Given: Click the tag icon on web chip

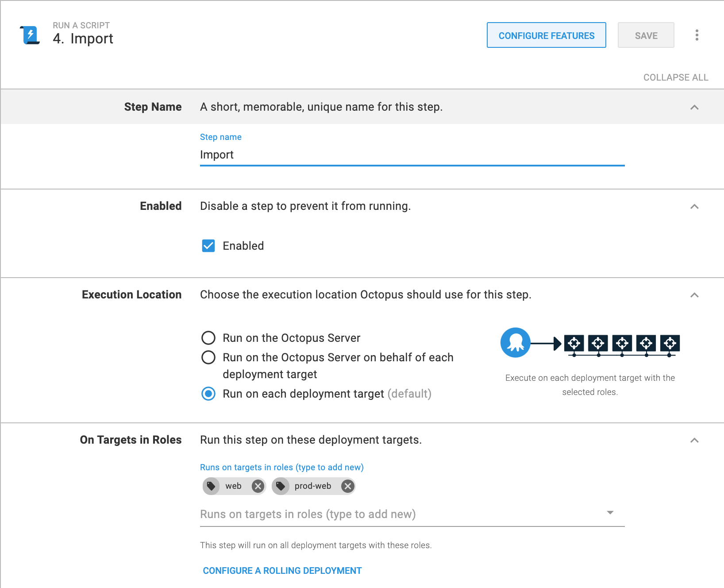Looking at the screenshot, I should 211,486.
